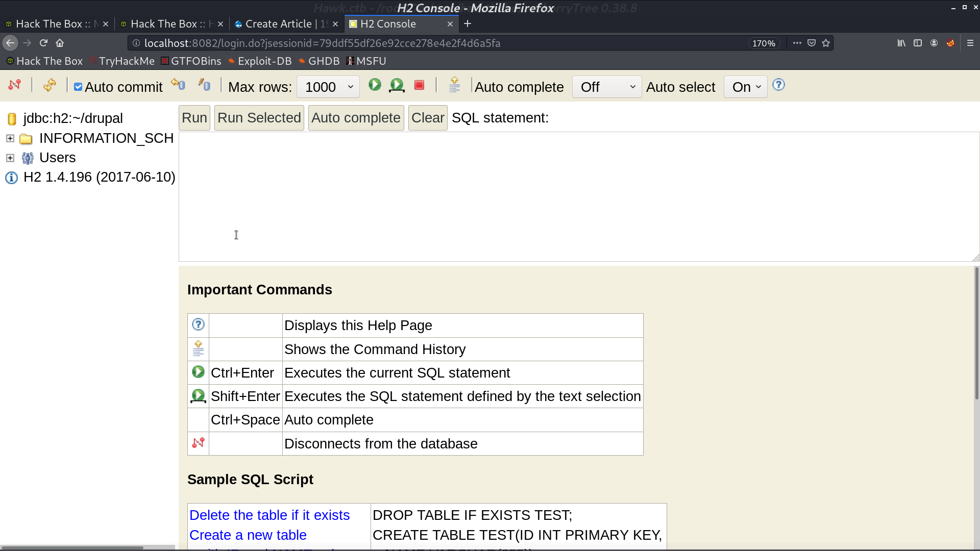Image resolution: width=980 pixels, height=551 pixels.
Task: Toggle the Firefox sidebar icon
Action: click(918, 43)
